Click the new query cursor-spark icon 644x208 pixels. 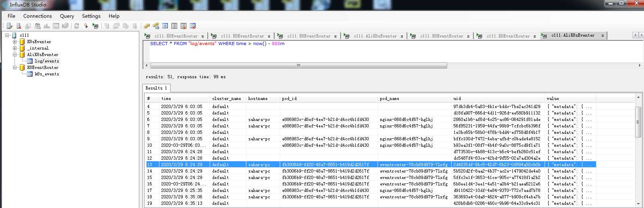(x=86, y=26)
